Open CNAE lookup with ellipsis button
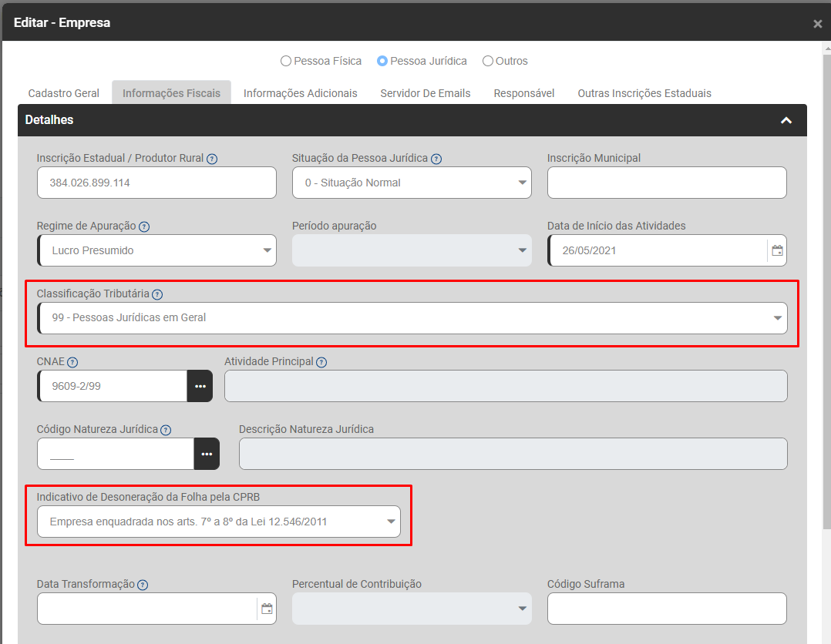Viewport: 831px width, 644px height. (200, 386)
